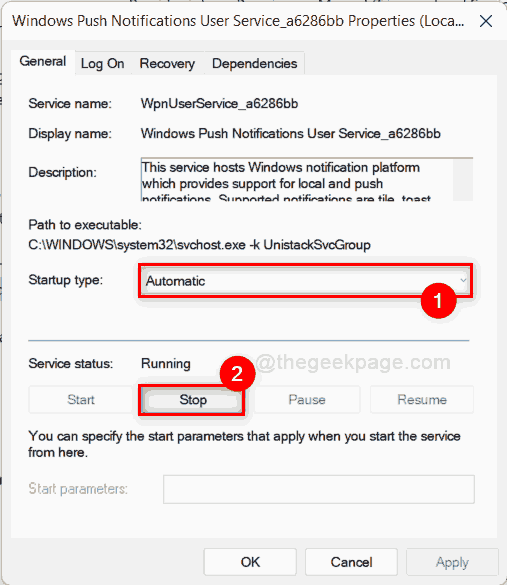Click the red annotation marker 2

pyautogui.click(x=237, y=374)
